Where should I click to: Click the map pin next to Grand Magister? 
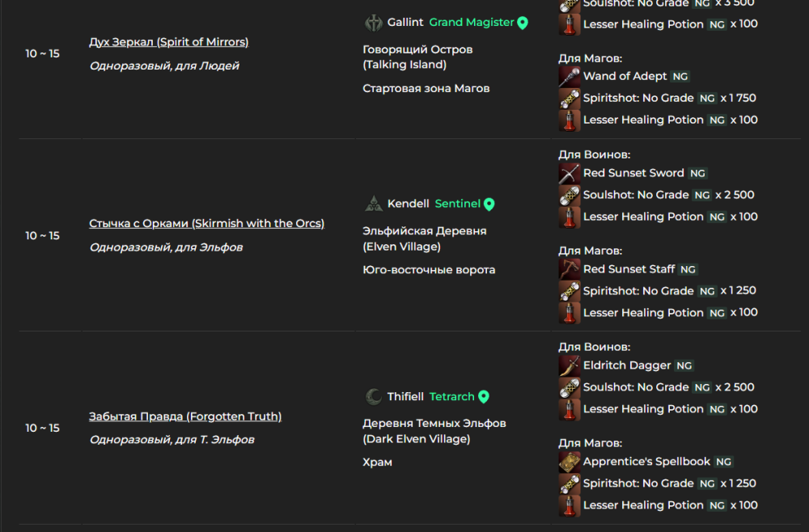523,23
